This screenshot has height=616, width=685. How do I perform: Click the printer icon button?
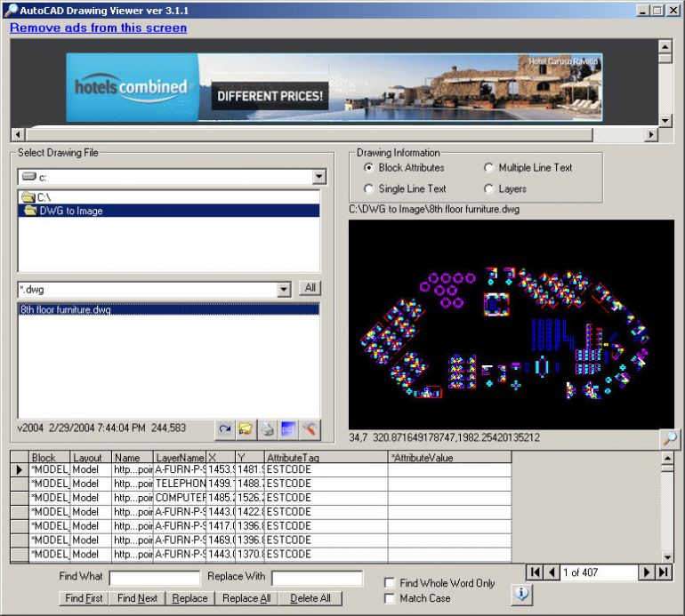pos(267,429)
